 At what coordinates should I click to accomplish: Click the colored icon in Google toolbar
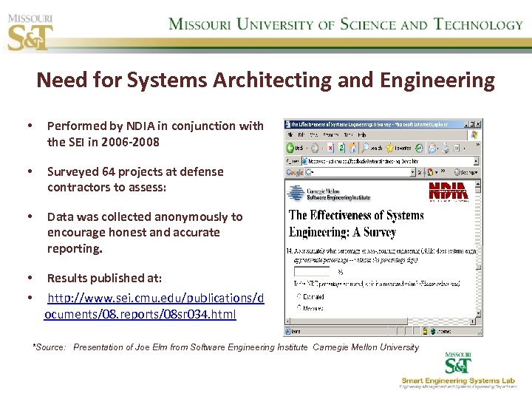(430, 172)
